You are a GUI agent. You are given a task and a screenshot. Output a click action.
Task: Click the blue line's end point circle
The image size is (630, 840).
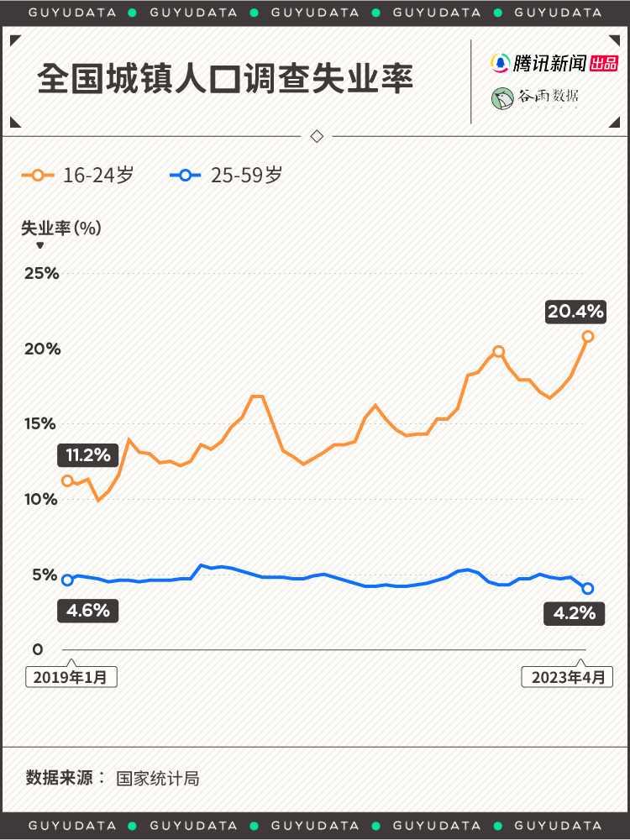588,589
